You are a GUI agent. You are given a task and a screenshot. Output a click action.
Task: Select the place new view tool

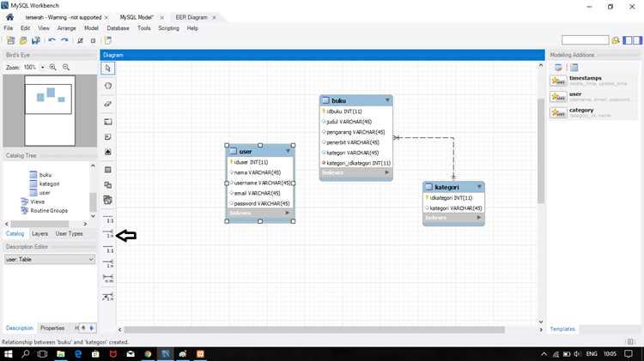pyautogui.click(x=108, y=185)
